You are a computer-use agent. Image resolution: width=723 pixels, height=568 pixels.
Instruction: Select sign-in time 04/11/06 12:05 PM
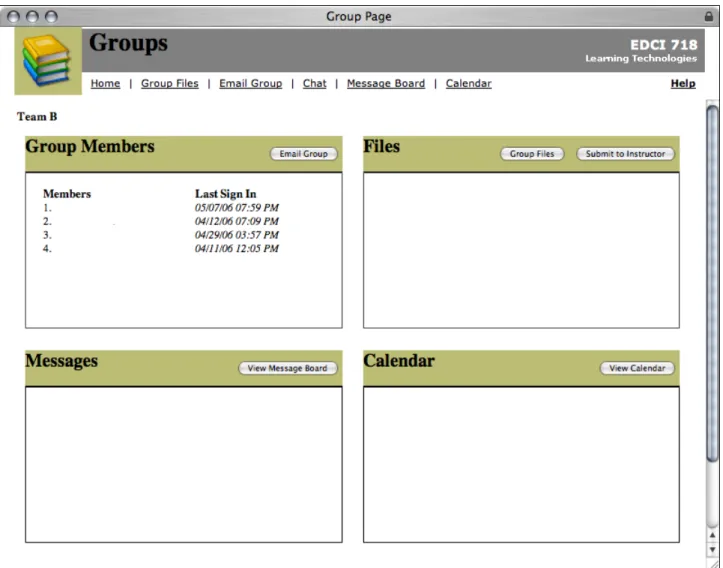(237, 248)
